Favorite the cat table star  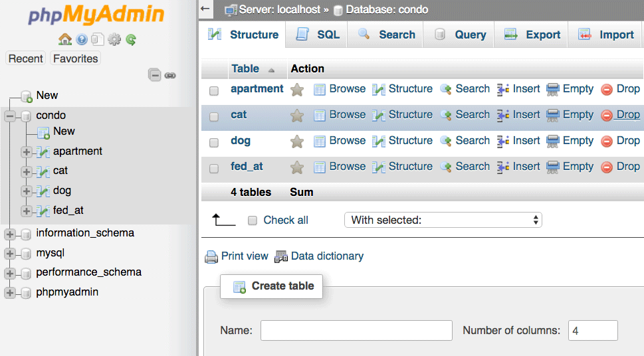coord(297,116)
